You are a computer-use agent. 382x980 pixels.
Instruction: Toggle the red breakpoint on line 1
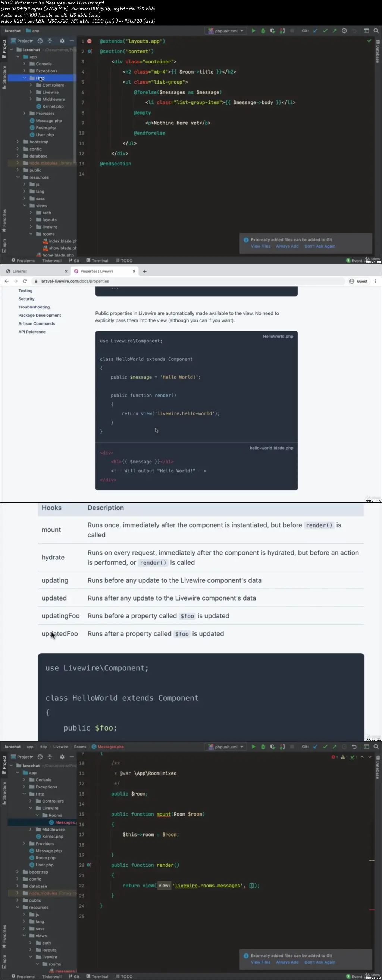[89, 41]
